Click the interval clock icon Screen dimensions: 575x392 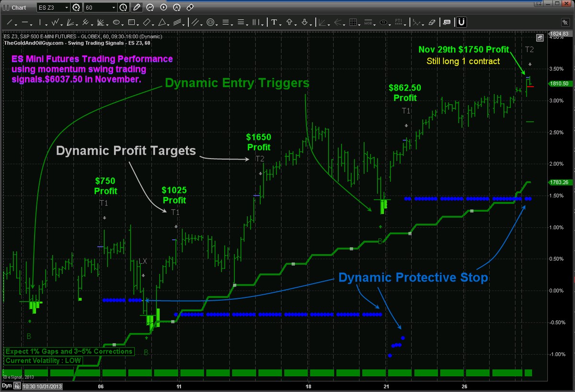click(124, 8)
